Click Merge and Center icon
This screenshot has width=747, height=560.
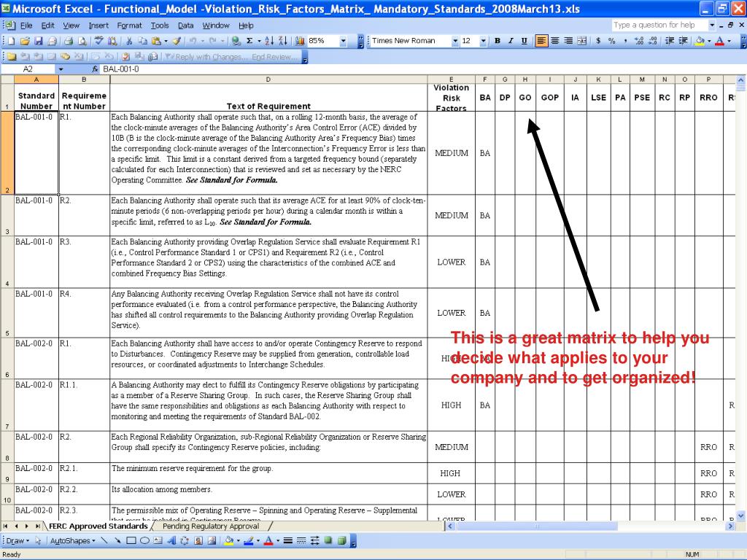[x=581, y=41]
